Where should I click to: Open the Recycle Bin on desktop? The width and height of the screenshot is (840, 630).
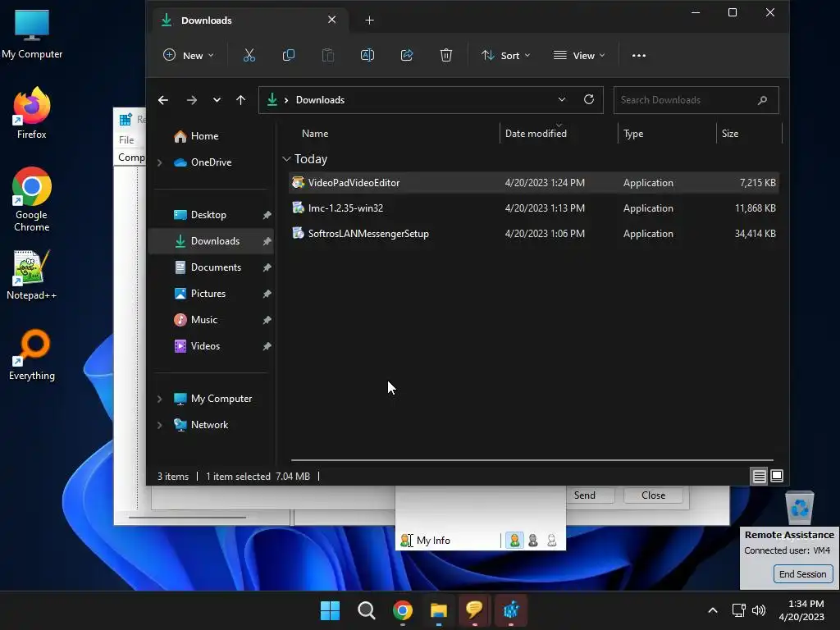pos(800,508)
